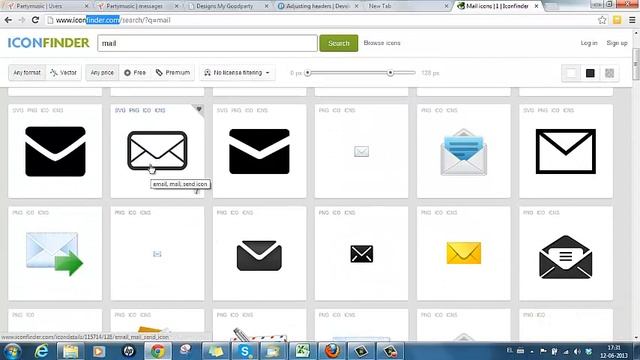
Task: Click the page vertical scrollbar
Action: click(636, 64)
